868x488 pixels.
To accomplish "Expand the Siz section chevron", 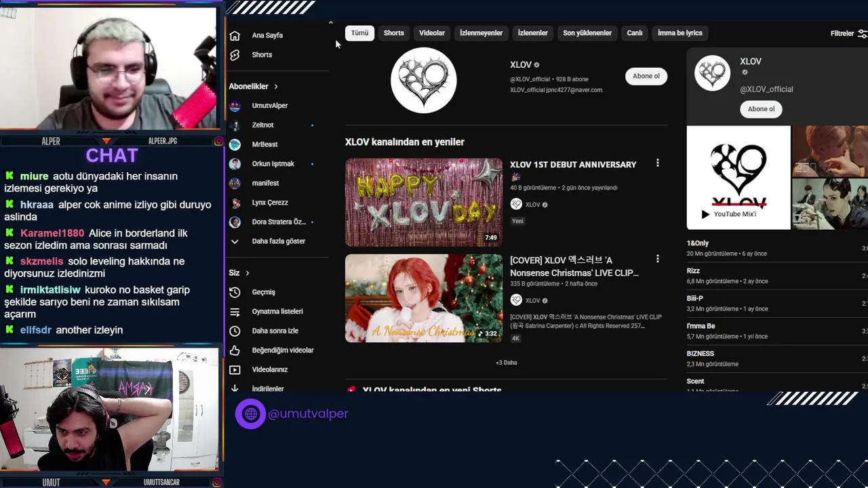I will pyautogui.click(x=248, y=273).
